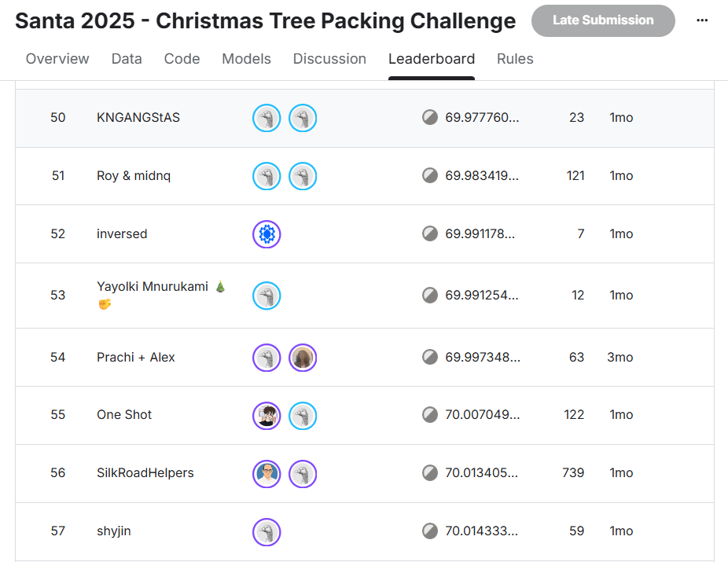Click One Shot's first team member avatar
This screenshot has height=562, width=728.
pos(267,415)
